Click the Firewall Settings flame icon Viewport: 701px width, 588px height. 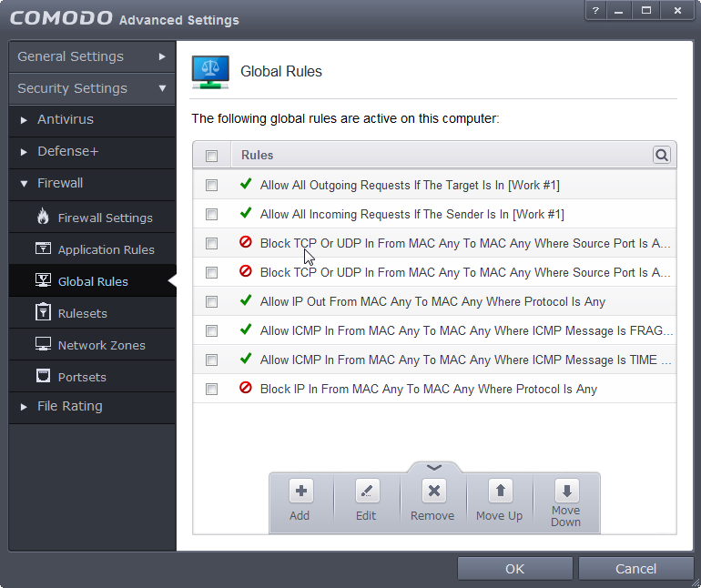pos(43,218)
